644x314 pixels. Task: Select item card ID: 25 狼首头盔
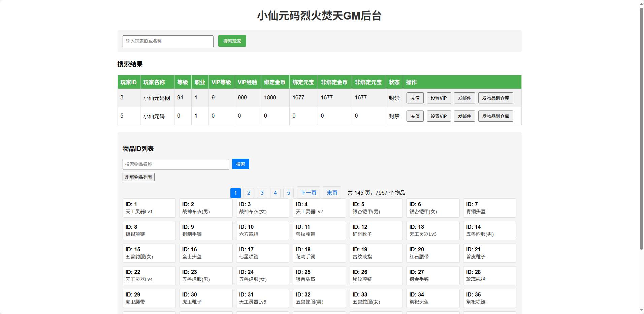coord(319,276)
